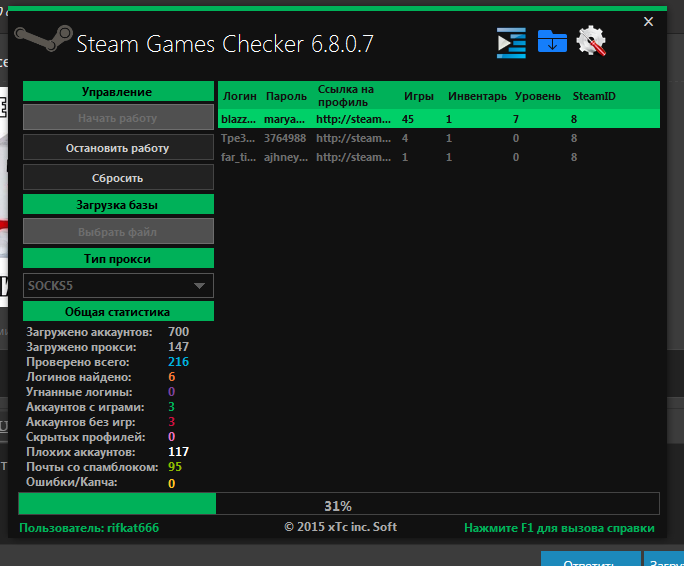The height and width of the screenshot is (566, 684).
Task: Select the far_ti... login row
Action: (439, 157)
